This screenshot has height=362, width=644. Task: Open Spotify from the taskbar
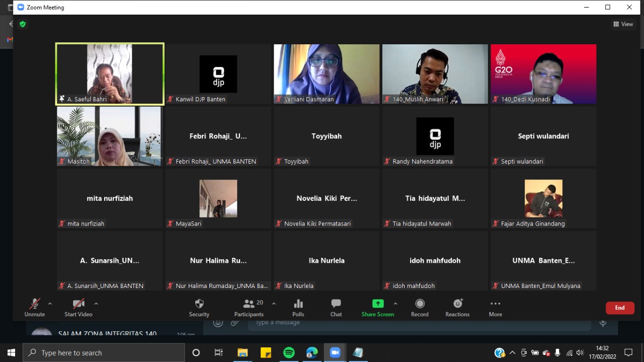[289, 353]
